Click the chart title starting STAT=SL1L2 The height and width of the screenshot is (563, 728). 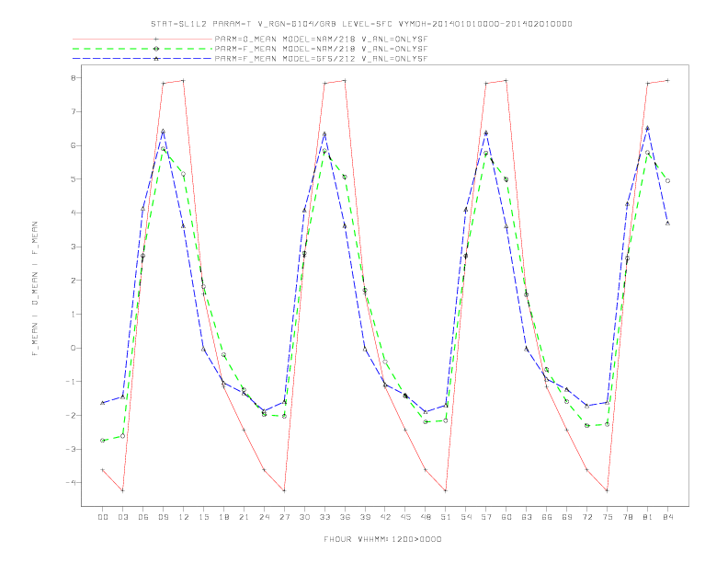pyautogui.click(x=361, y=24)
